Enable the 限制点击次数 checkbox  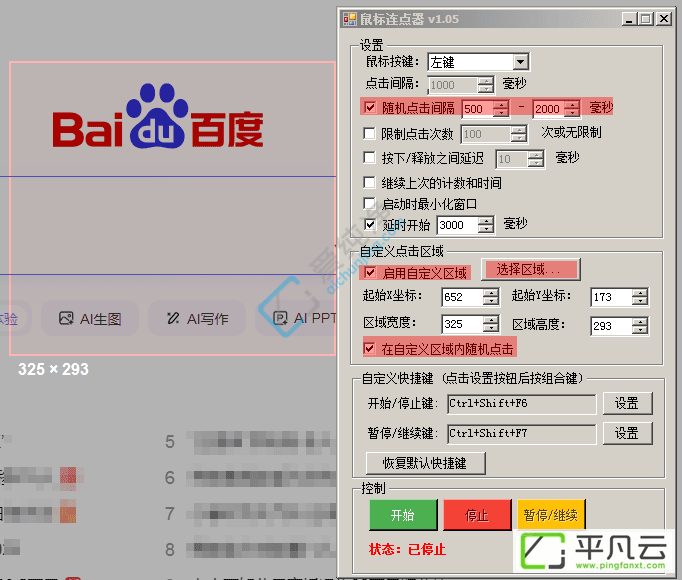(369, 133)
